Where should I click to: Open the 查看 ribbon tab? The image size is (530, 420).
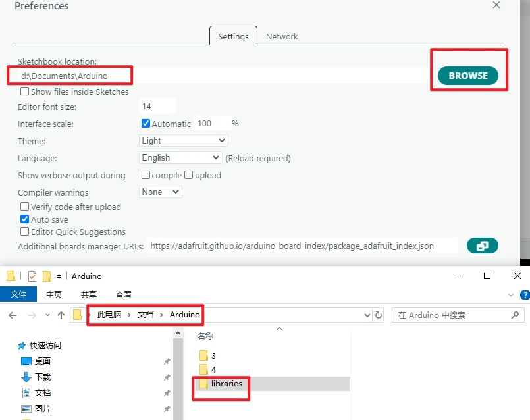pos(124,294)
